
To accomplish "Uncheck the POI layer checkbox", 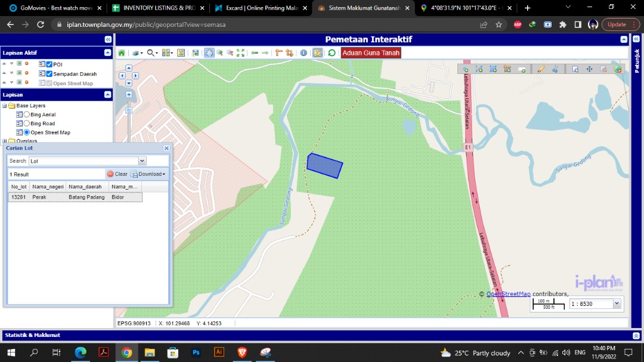I will [49, 64].
